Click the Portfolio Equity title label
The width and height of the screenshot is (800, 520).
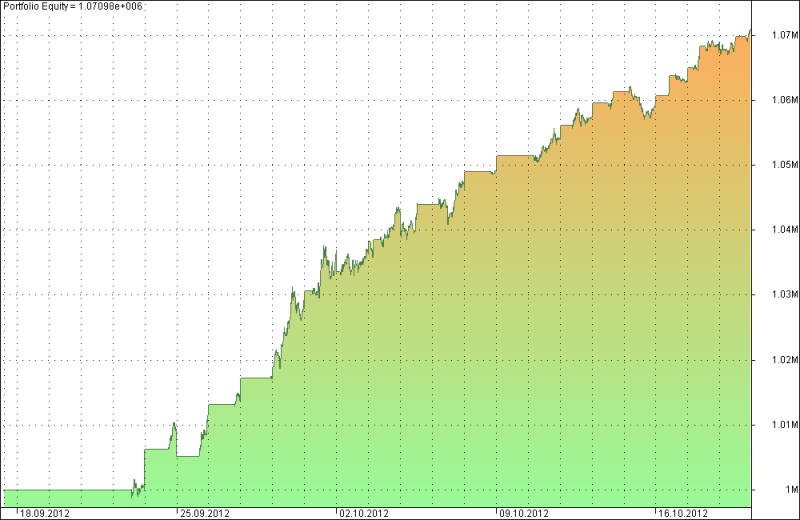point(72,6)
